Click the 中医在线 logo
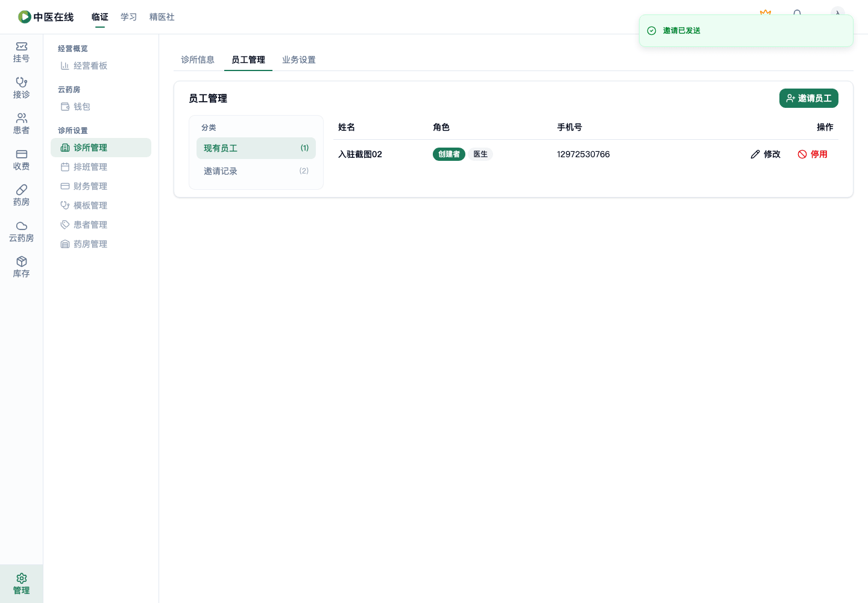Viewport: 868px width, 603px height. click(x=46, y=17)
